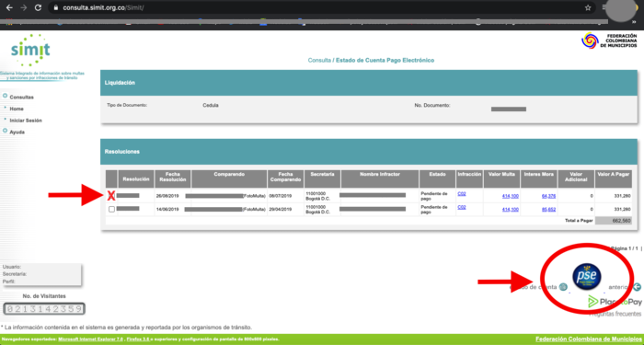
Task: Click the browser address bar URL
Action: (103, 7)
